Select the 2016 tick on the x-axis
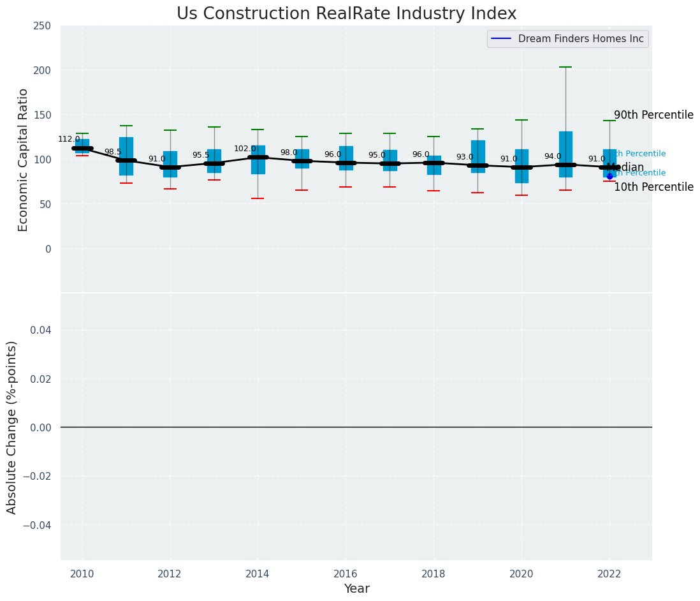700x601 pixels. click(x=346, y=574)
